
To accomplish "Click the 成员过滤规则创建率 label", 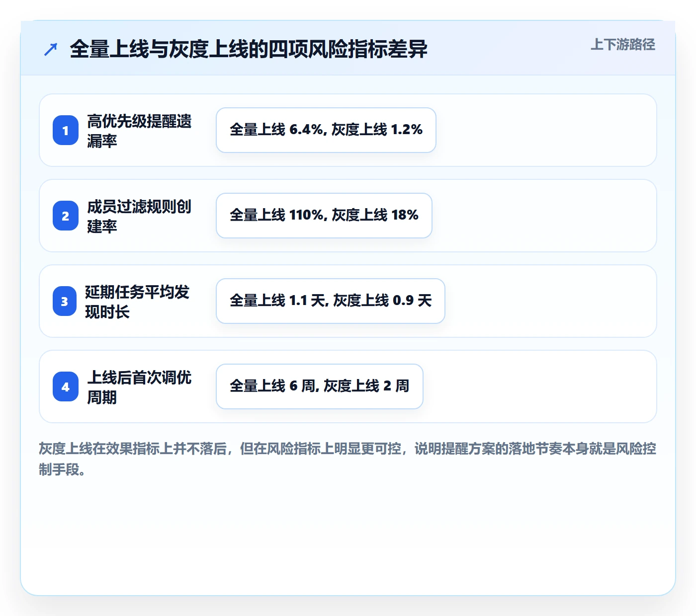I will click(139, 216).
